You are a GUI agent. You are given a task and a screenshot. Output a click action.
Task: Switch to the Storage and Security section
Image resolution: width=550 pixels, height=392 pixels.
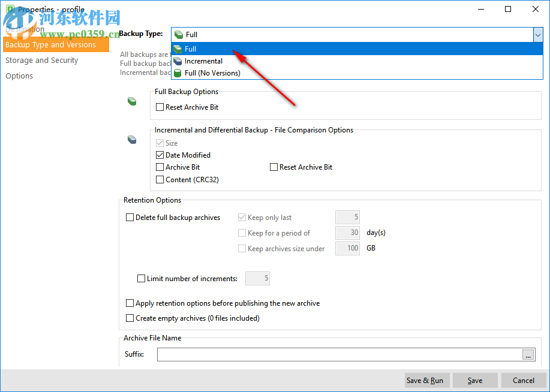(41, 60)
